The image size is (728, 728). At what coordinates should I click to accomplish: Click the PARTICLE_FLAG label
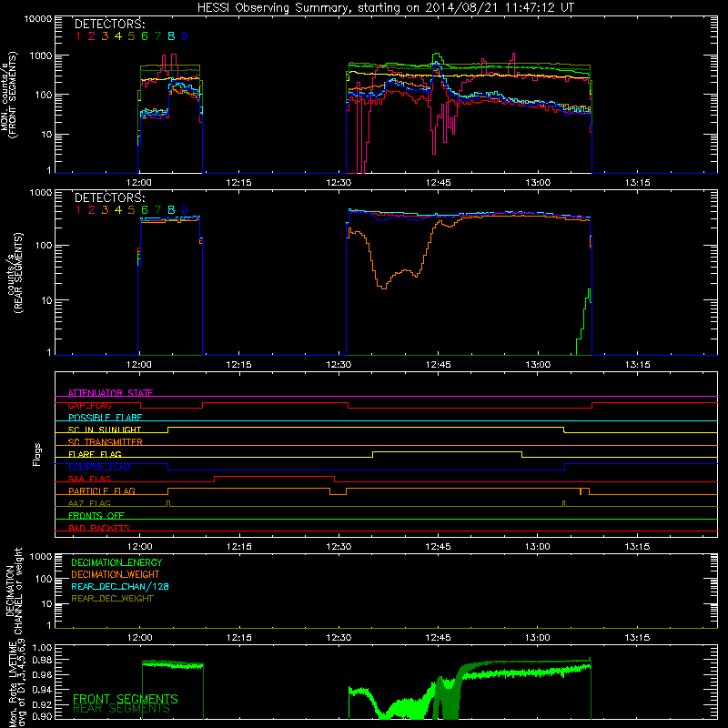[x=102, y=490]
